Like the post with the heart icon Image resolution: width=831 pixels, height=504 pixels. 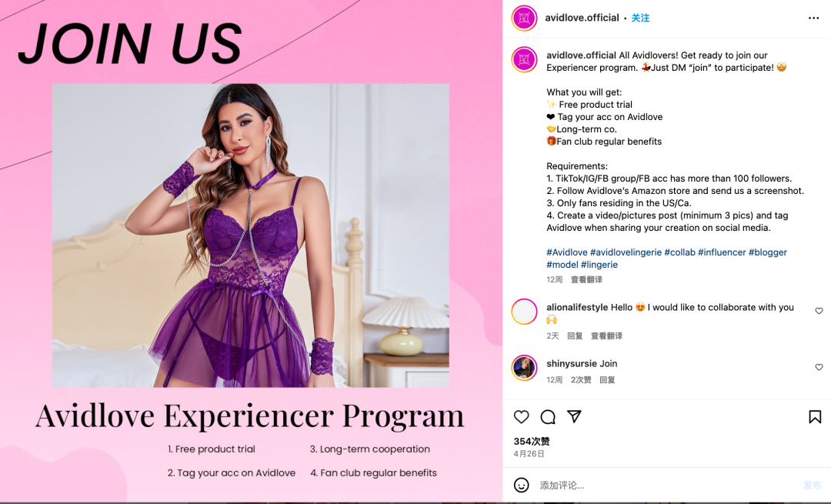point(522,417)
